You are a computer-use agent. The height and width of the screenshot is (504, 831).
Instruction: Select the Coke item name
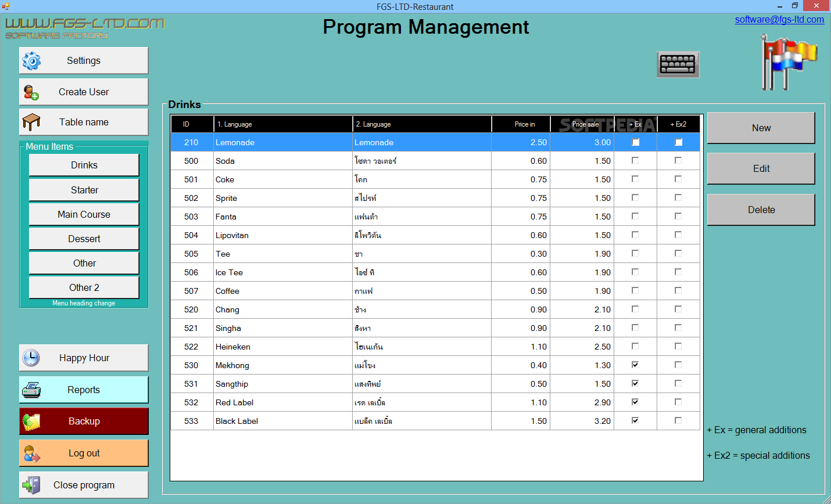(x=225, y=179)
